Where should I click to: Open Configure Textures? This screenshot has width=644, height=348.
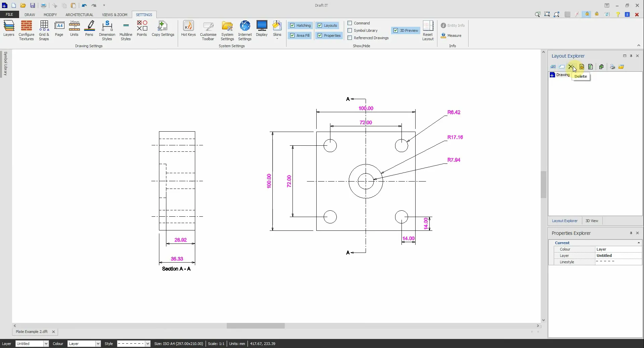point(26,29)
